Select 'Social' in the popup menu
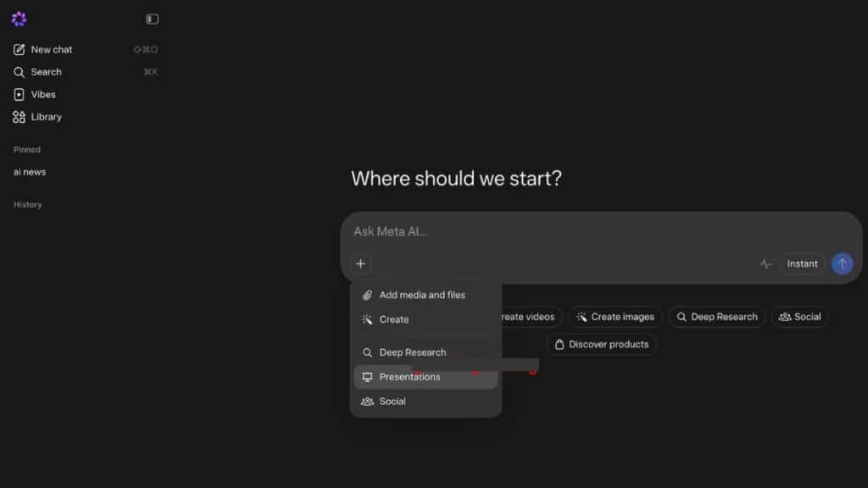The image size is (868, 488). pyautogui.click(x=426, y=402)
